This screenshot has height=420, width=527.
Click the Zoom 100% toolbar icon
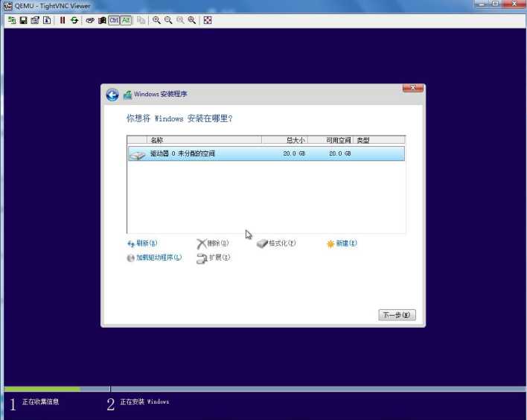(180, 20)
